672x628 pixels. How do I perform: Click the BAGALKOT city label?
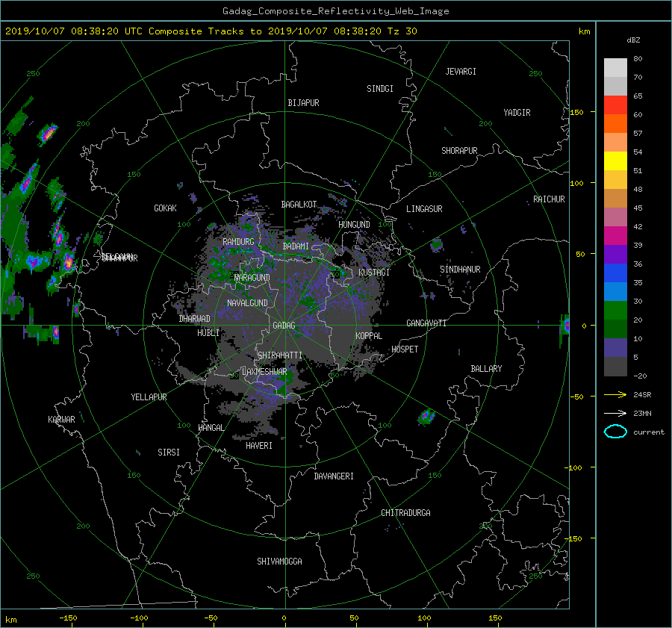point(299,205)
